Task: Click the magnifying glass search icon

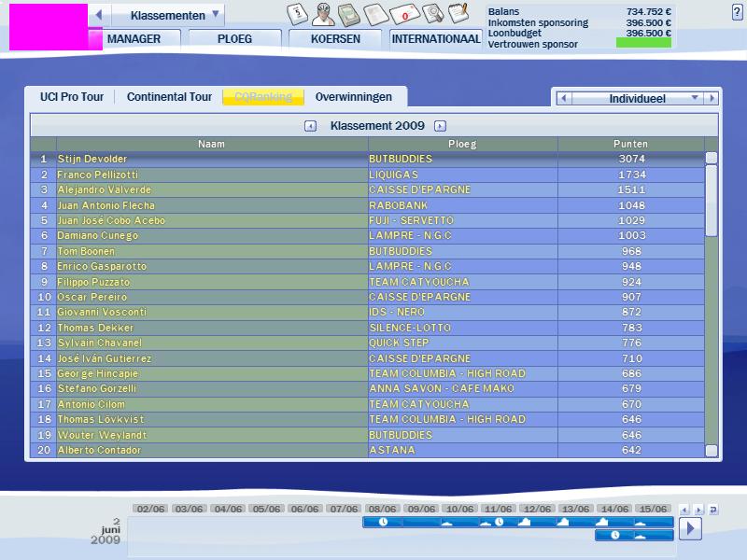Action: [x=432, y=14]
